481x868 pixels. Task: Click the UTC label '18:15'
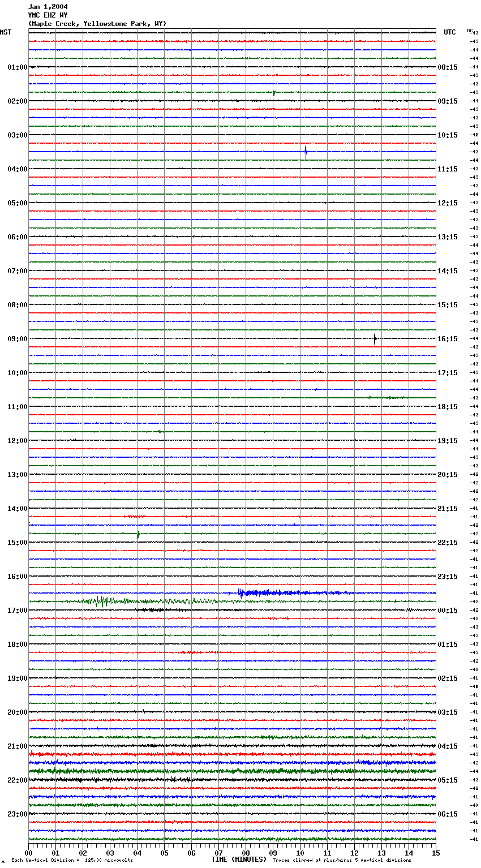pyautogui.click(x=448, y=407)
